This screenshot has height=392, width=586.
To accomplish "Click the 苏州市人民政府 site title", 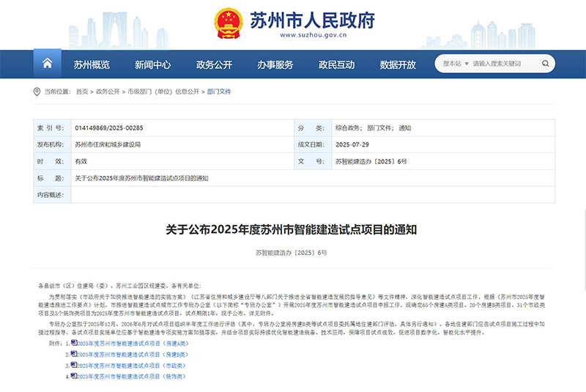I will [312, 21].
